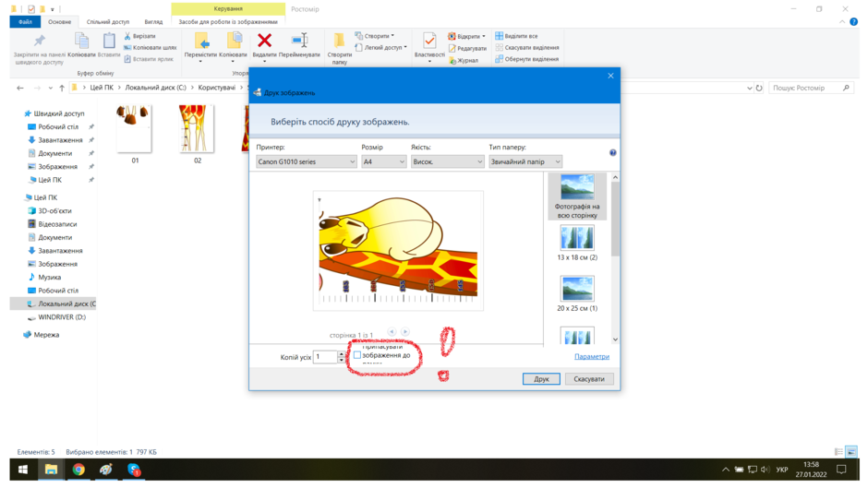Open the Тип паперу paper type dropdown

click(525, 161)
